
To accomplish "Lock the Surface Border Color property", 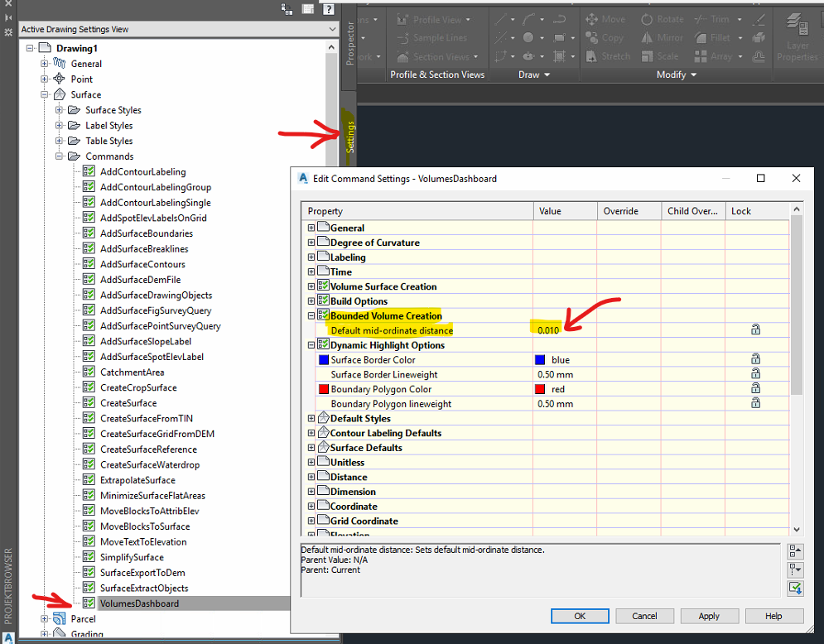I will (x=754, y=359).
